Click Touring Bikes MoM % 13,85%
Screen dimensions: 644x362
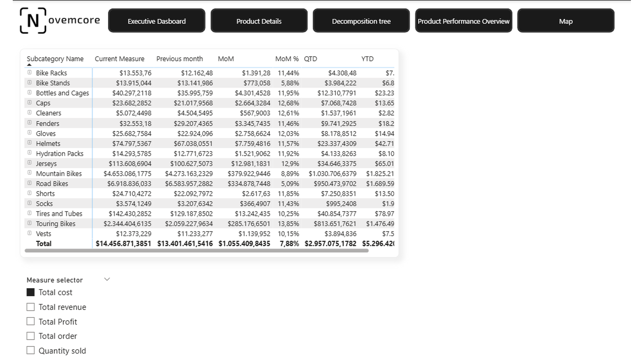click(288, 224)
